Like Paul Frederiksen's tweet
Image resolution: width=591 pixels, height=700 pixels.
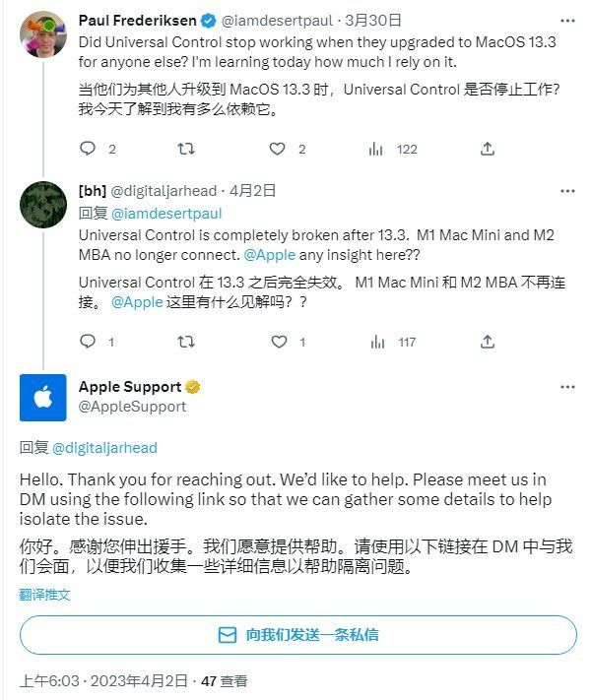[278, 149]
